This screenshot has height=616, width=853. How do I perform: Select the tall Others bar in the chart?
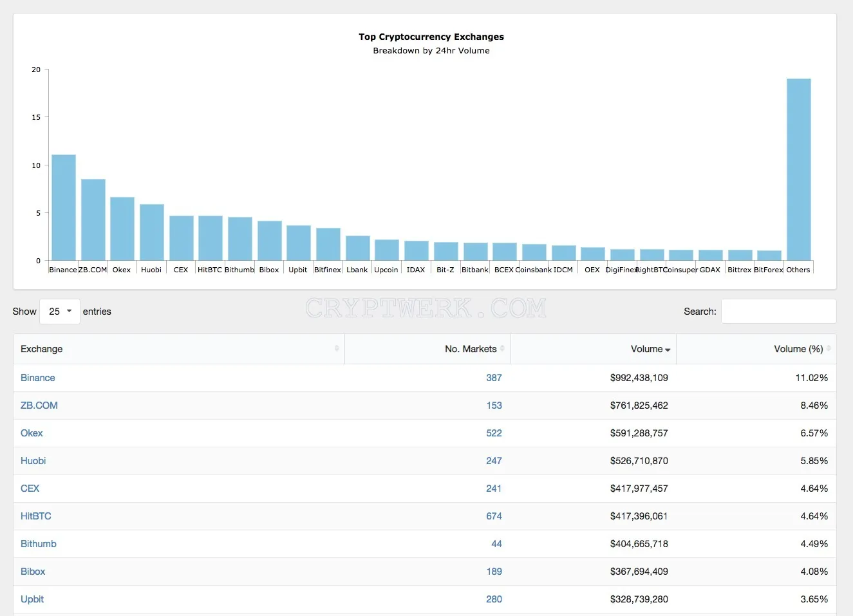[x=799, y=169]
